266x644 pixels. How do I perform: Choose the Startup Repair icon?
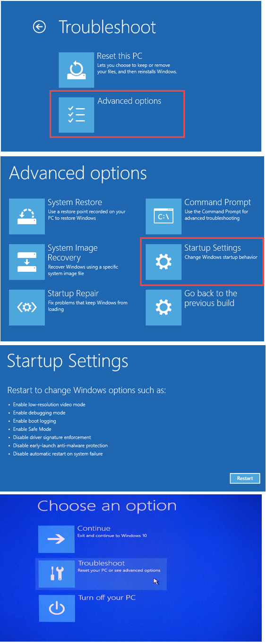[27, 307]
